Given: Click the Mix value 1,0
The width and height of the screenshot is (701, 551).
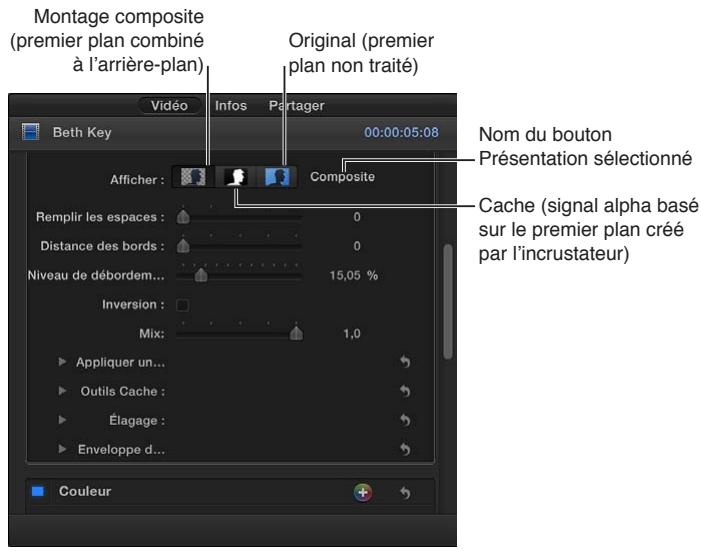Looking at the screenshot, I should pyautogui.click(x=351, y=334).
